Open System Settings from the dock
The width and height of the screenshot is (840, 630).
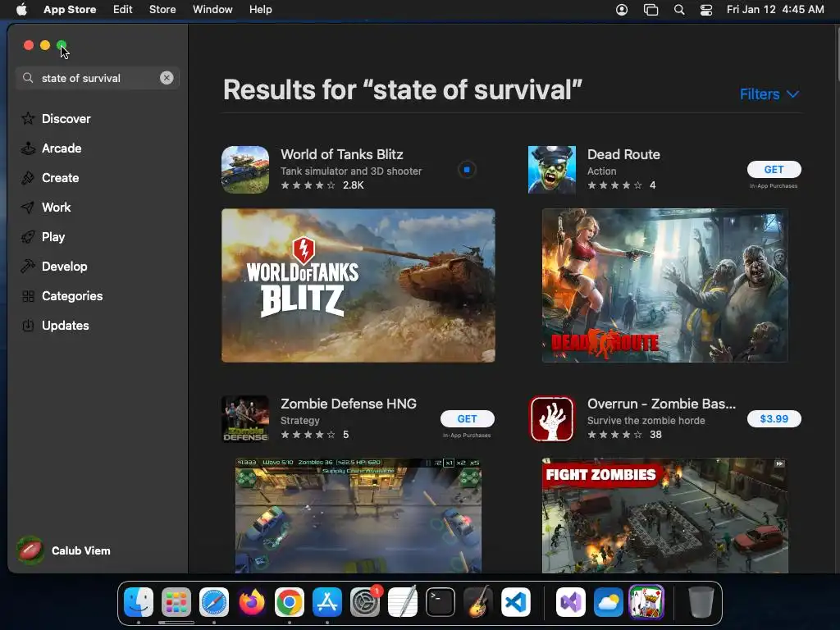365,602
